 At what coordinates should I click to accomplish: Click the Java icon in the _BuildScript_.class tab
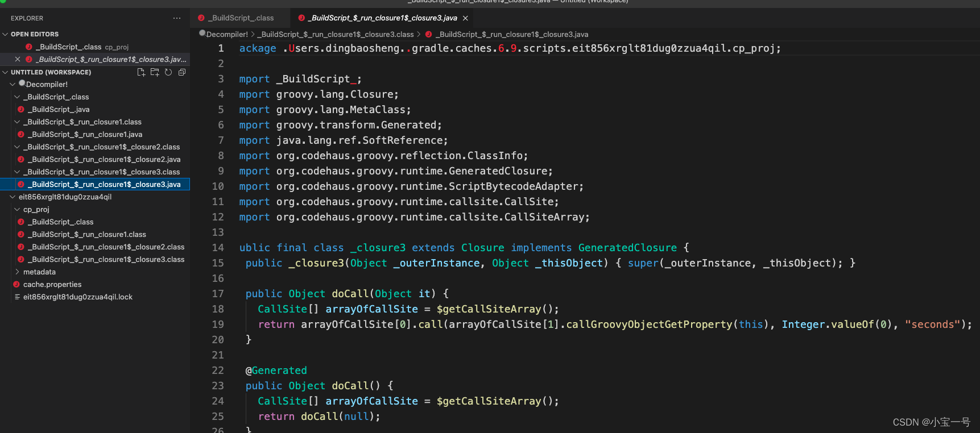tap(201, 18)
